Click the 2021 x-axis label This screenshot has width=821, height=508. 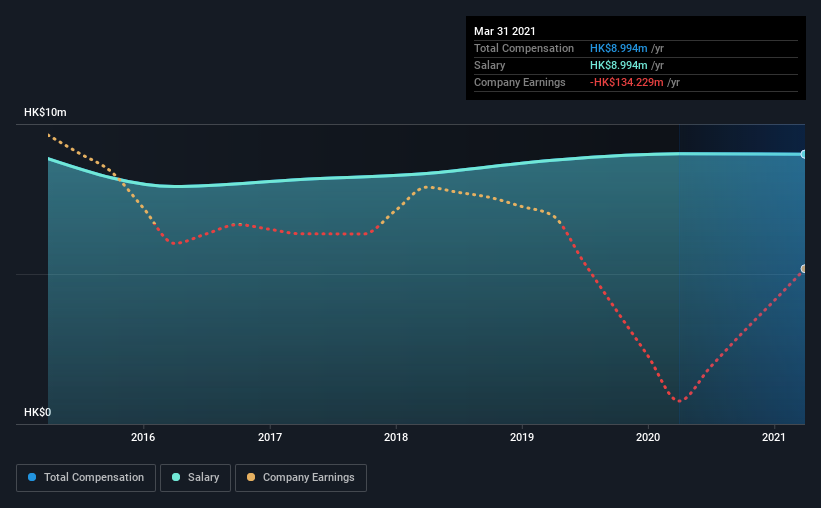774,437
